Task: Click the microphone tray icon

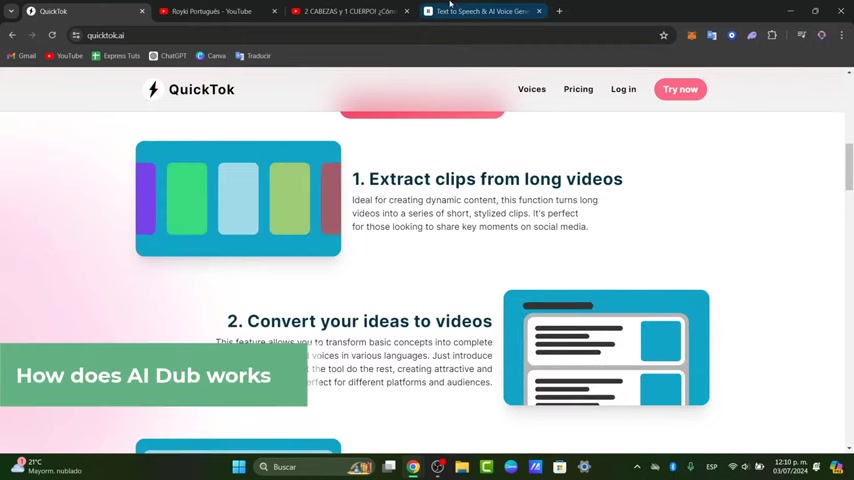Action: click(x=691, y=467)
